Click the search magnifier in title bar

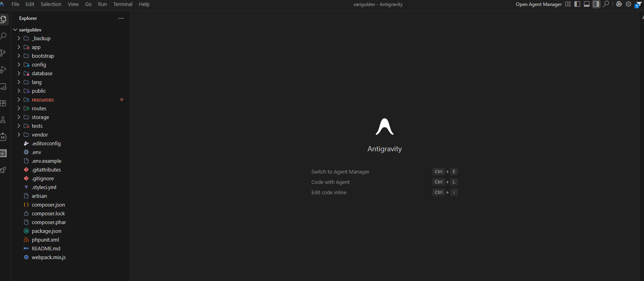click(606, 4)
